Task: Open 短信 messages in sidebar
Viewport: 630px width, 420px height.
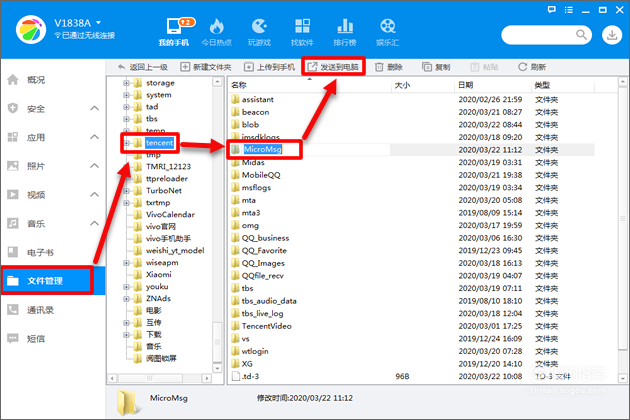Action: point(52,339)
